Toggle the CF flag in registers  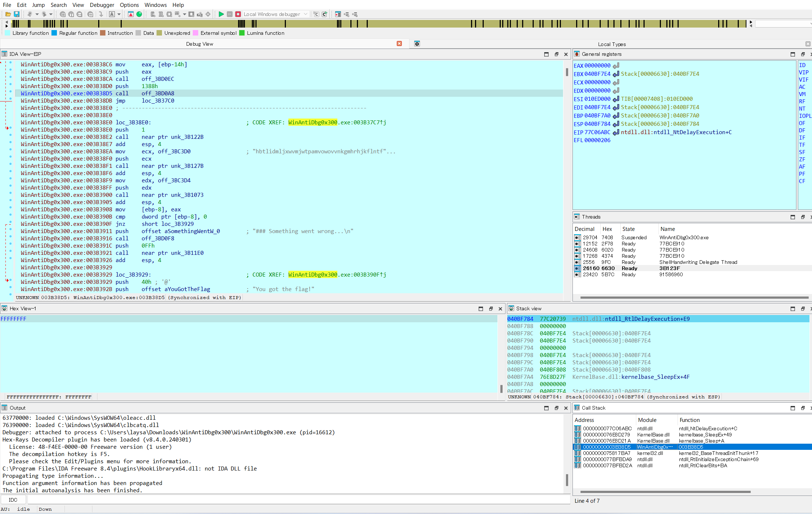[802, 181]
